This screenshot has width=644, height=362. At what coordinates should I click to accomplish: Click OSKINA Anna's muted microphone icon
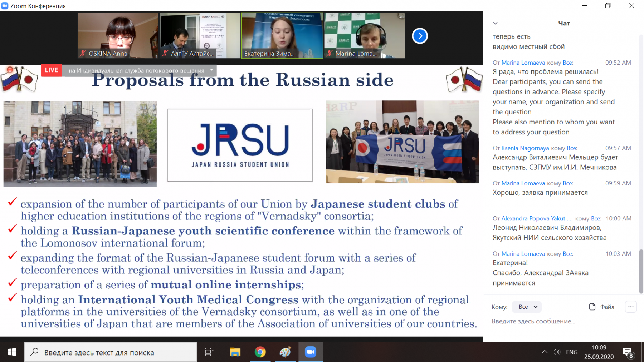(83, 54)
